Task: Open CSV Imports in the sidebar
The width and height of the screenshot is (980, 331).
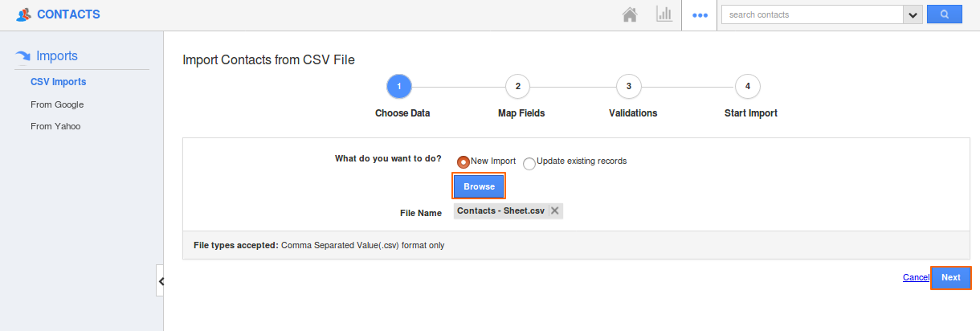Action: pyautogui.click(x=59, y=82)
